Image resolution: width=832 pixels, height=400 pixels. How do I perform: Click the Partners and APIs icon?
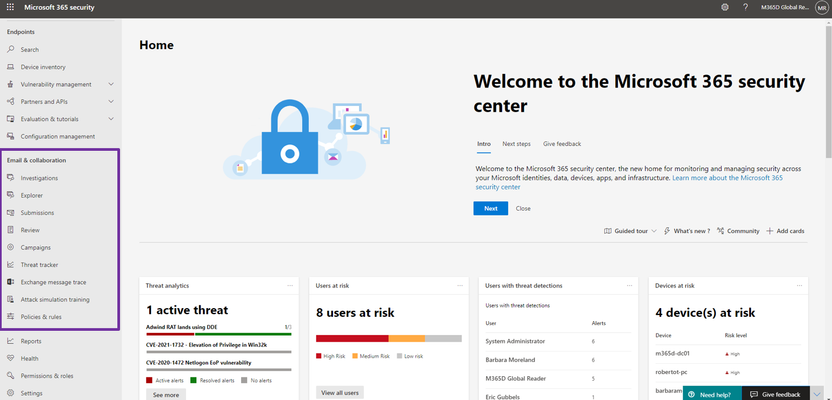pos(11,101)
